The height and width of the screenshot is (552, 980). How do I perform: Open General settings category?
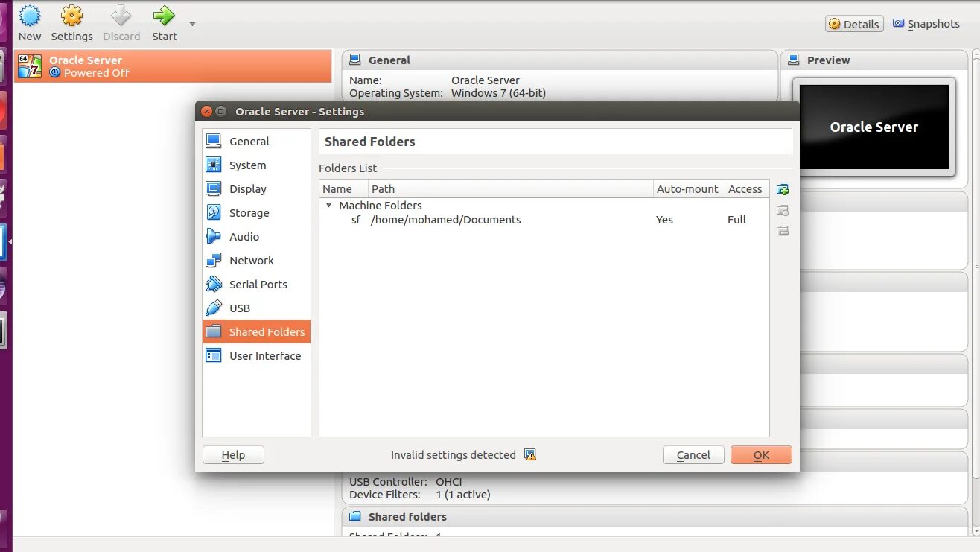[256, 142]
